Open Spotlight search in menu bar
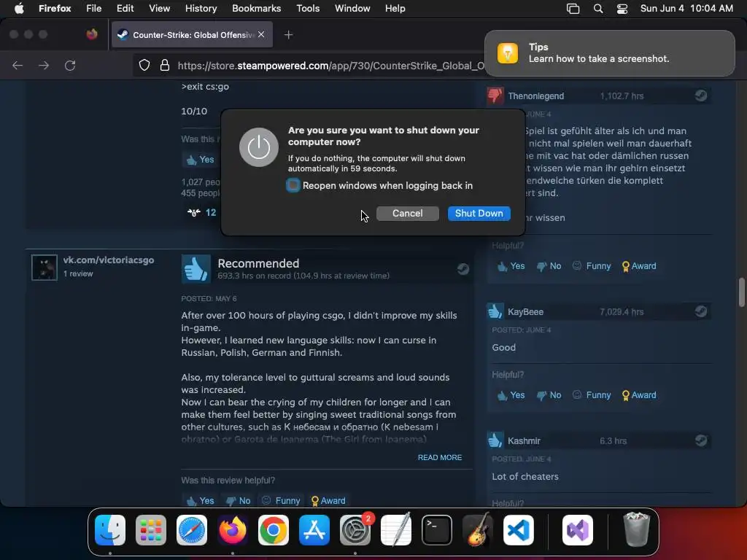747x560 pixels. pos(598,8)
